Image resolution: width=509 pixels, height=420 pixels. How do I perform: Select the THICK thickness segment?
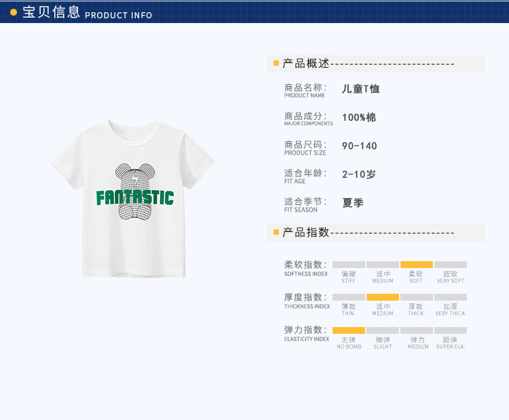pyautogui.click(x=417, y=297)
